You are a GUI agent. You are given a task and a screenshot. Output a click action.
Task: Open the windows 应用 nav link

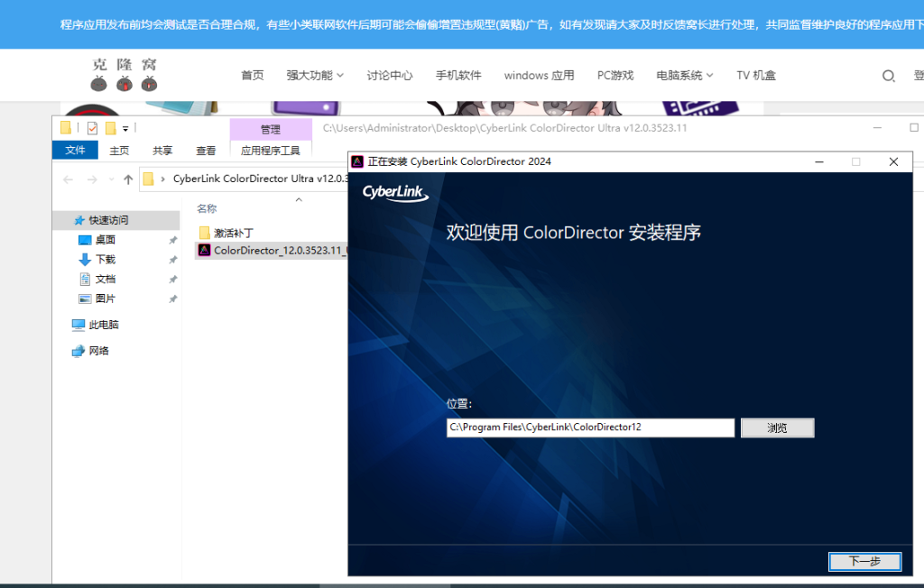coord(540,76)
